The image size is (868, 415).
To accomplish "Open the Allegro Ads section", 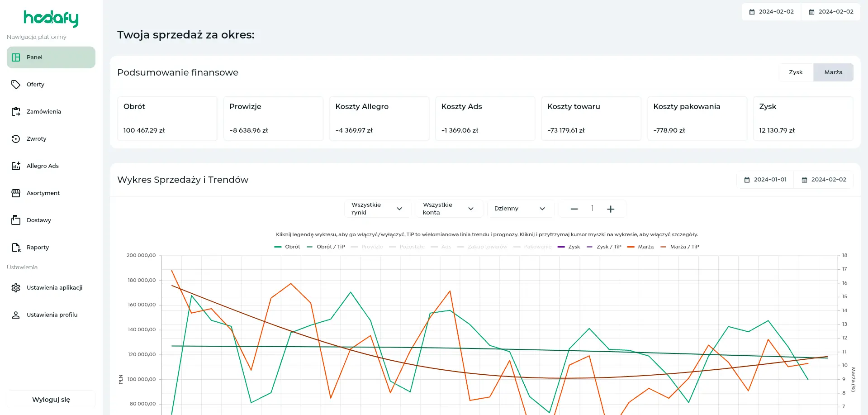I will [51, 166].
